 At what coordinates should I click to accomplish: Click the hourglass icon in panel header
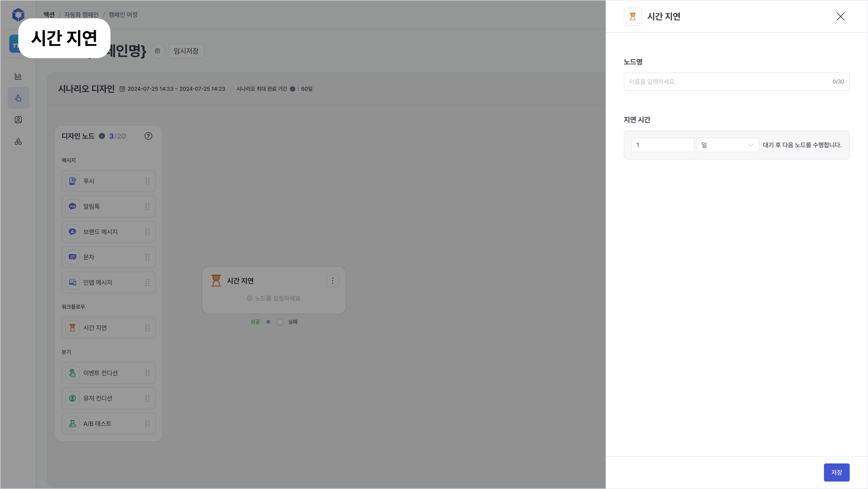point(632,17)
